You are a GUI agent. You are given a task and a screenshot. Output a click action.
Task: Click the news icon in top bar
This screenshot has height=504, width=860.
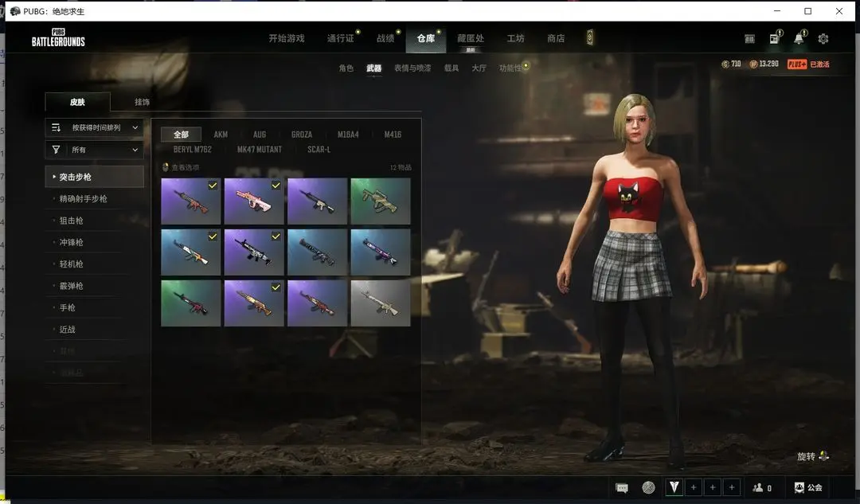click(774, 39)
